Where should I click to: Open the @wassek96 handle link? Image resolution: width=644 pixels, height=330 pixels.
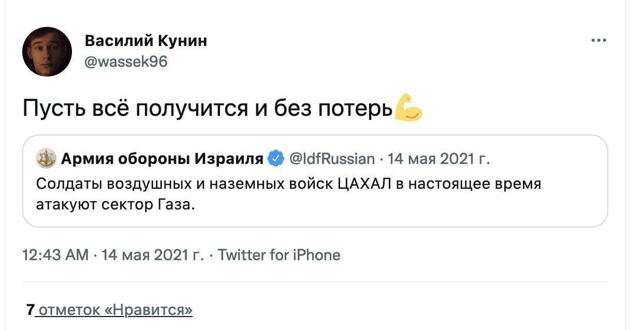[126, 62]
